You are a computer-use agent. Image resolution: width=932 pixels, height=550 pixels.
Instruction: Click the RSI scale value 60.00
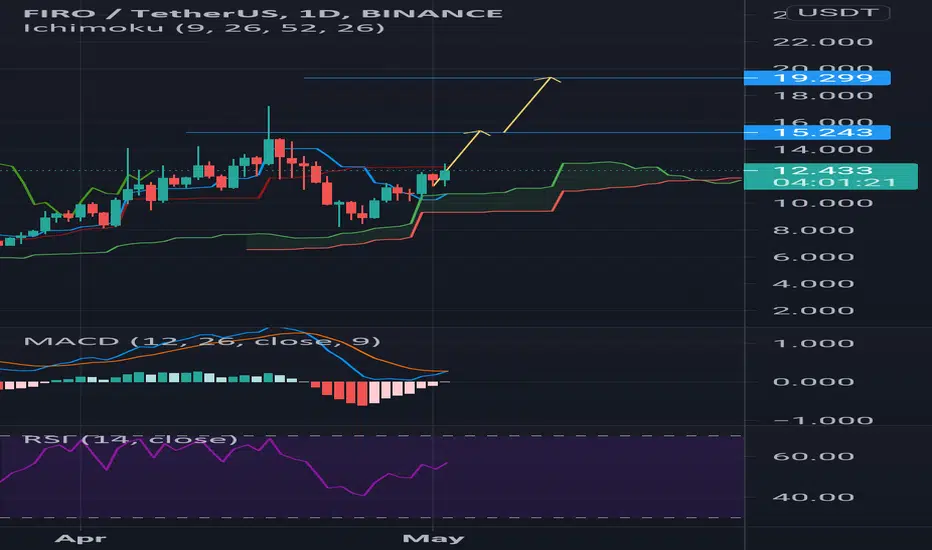pos(813,457)
